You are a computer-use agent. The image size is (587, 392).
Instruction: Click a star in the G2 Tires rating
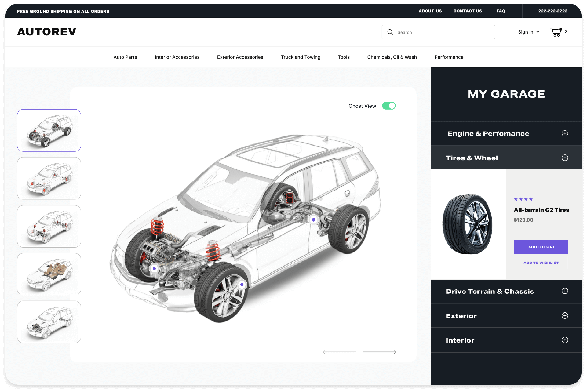516,199
